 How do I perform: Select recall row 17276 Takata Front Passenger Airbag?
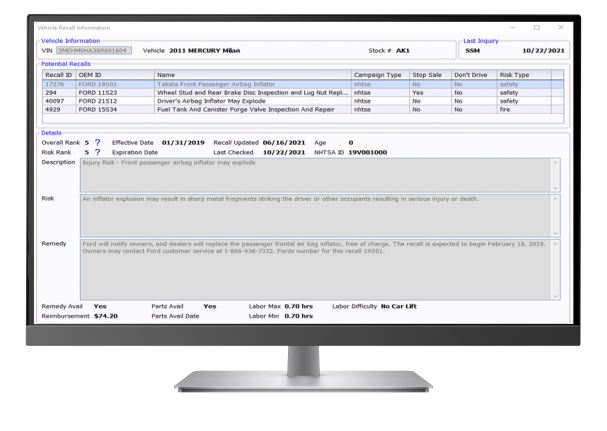click(303, 84)
